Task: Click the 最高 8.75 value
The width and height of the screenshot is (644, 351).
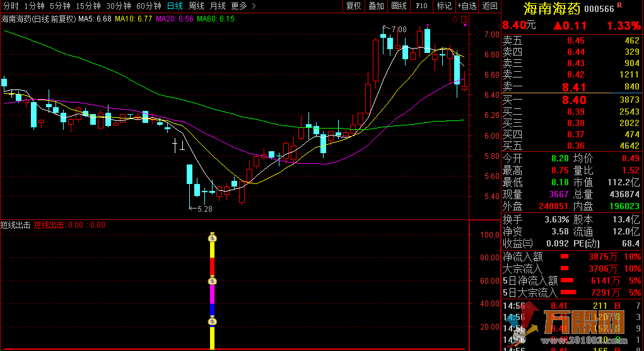Action: pyautogui.click(x=560, y=170)
